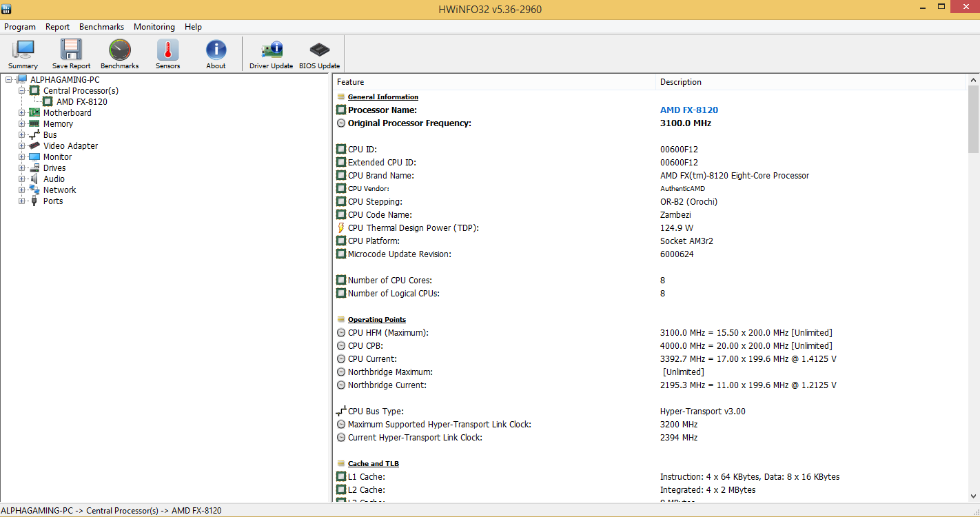Click the bus icon beside CPU Bus Type
980x517 pixels.
pyautogui.click(x=340, y=411)
